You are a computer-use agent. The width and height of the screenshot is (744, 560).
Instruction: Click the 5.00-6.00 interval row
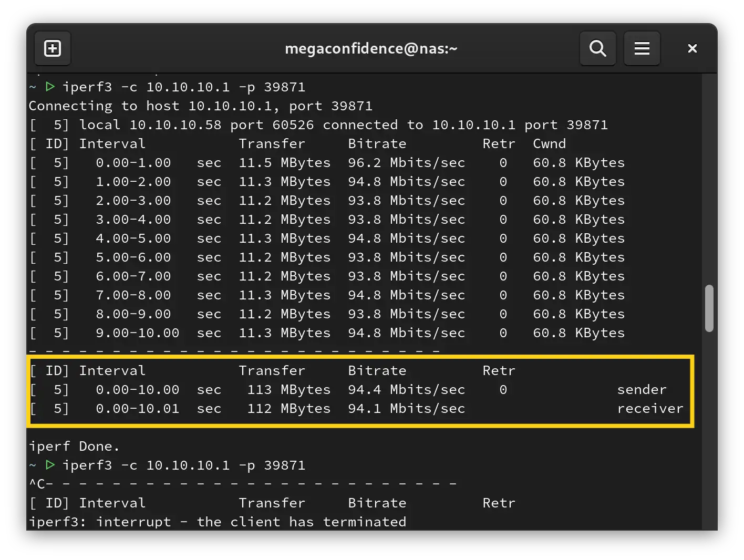[327, 257]
